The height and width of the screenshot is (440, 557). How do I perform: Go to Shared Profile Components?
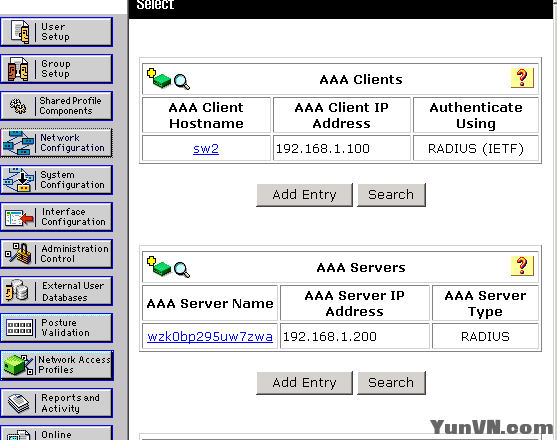(x=56, y=106)
